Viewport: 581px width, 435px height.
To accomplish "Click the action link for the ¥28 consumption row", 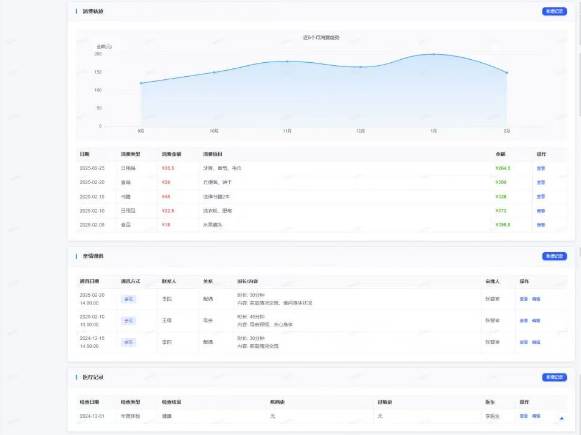I will pyautogui.click(x=541, y=182).
